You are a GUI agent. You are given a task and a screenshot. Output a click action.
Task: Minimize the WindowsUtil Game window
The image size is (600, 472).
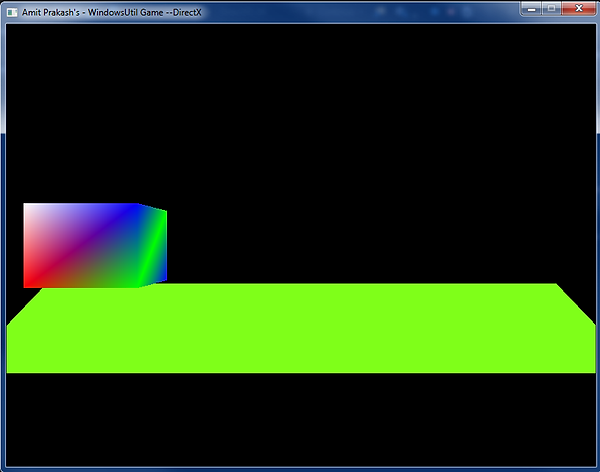point(531,8)
